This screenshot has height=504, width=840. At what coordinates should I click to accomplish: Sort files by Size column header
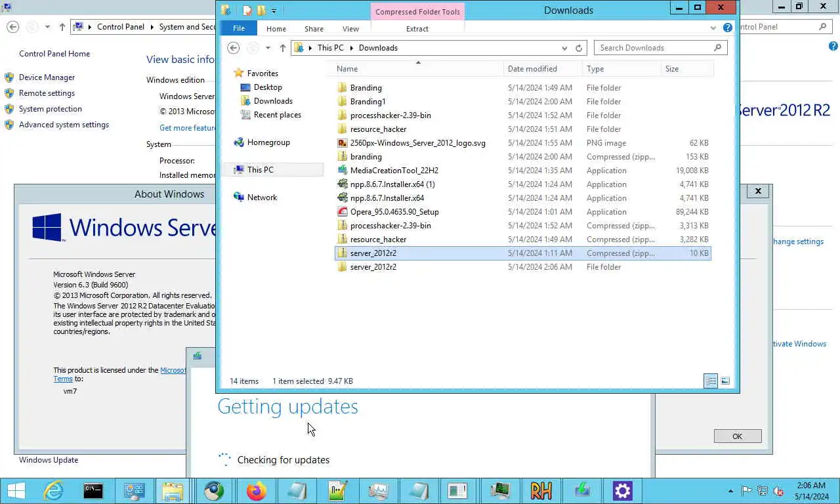687,69
